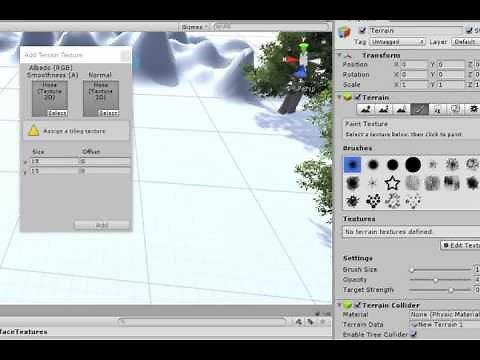The height and width of the screenshot is (360, 480).
Task: Click the Terrain Collider component icon
Action: (x=348, y=305)
